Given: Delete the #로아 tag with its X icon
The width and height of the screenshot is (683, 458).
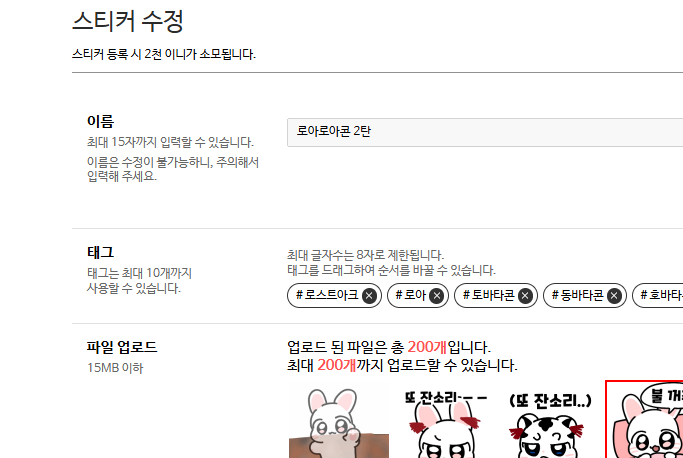Looking at the screenshot, I should click(436, 296).
